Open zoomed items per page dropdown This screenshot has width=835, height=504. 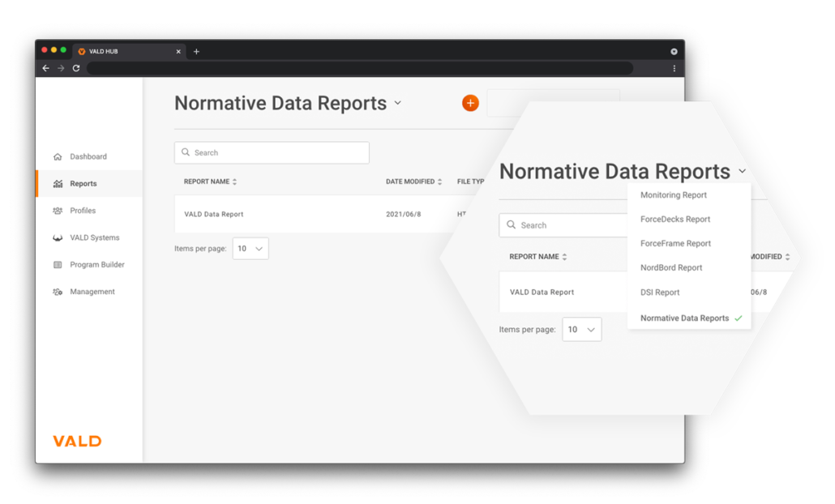click(x=581, y=330)
